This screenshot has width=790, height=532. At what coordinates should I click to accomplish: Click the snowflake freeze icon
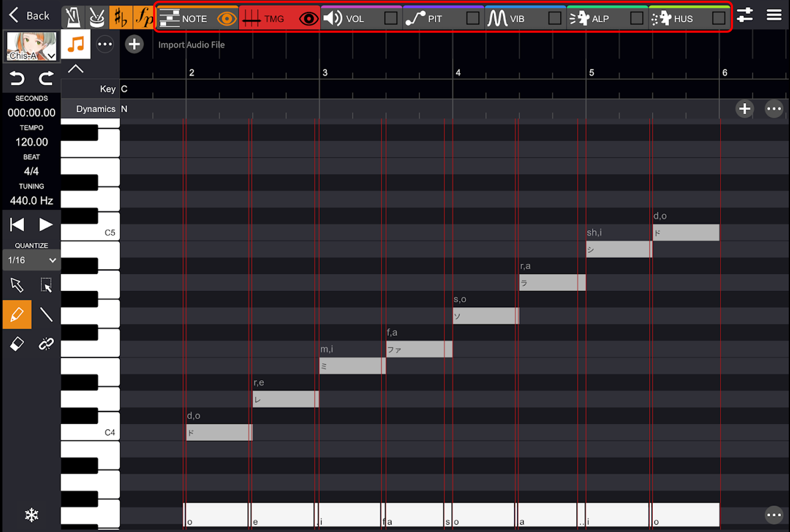pos(32,515)
